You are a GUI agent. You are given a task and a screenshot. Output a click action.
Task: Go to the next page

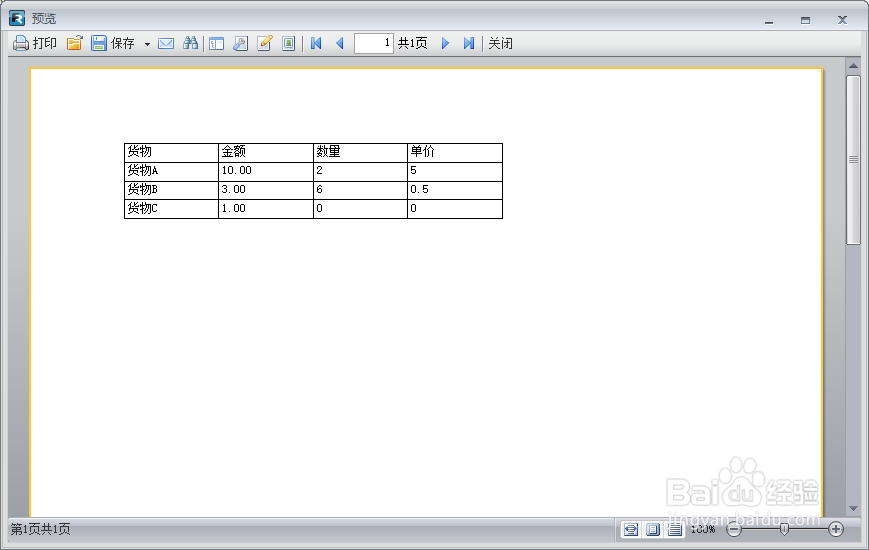445,43
